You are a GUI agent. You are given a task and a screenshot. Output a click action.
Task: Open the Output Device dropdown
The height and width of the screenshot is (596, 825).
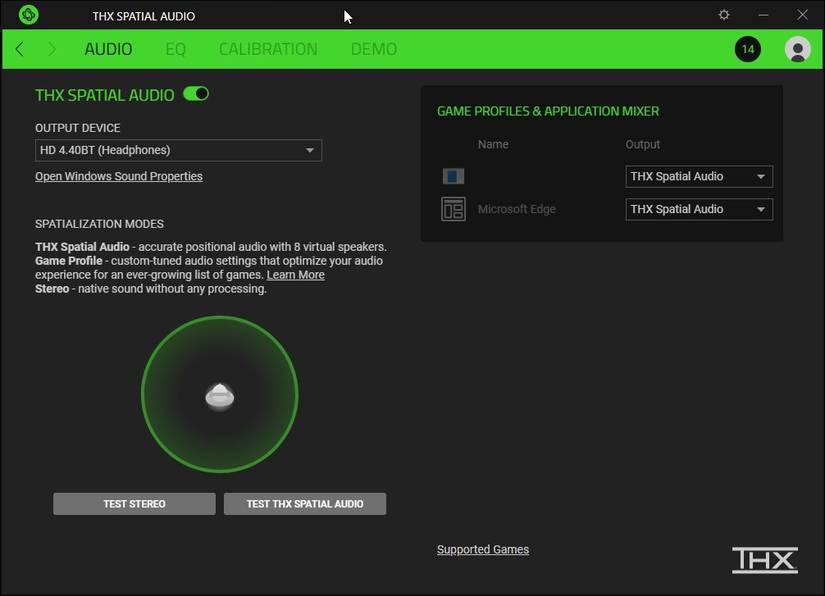[x=178, y=150]
